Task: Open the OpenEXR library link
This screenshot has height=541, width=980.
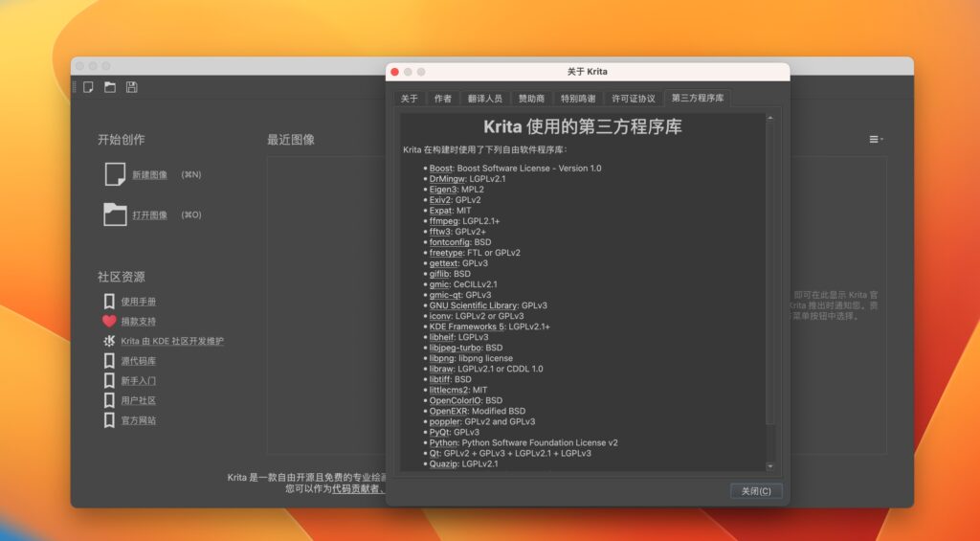Action: [x=448, y=412]
